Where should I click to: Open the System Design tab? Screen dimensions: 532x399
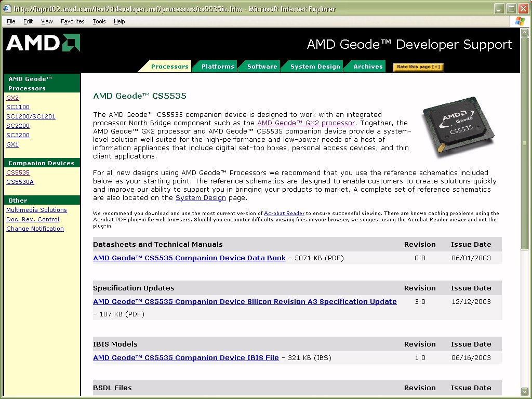coord(315,66)
